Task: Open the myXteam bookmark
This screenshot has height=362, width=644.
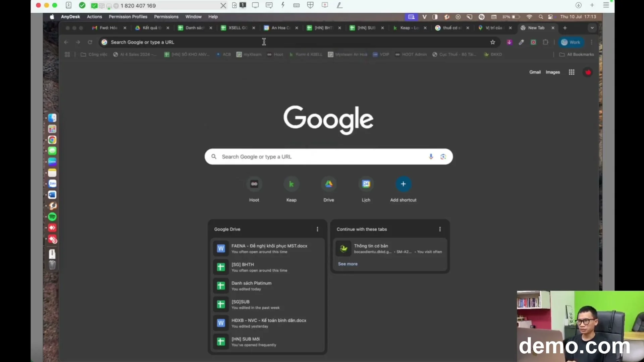Action: (249, 54)
